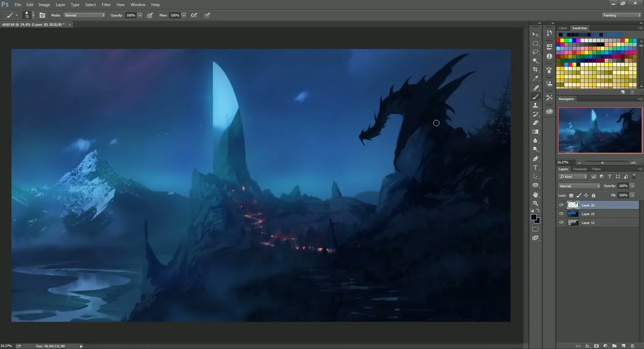Hide Layer 20 using its eye icon
Viewport: 644px width, 349px height.
(561, 205)
